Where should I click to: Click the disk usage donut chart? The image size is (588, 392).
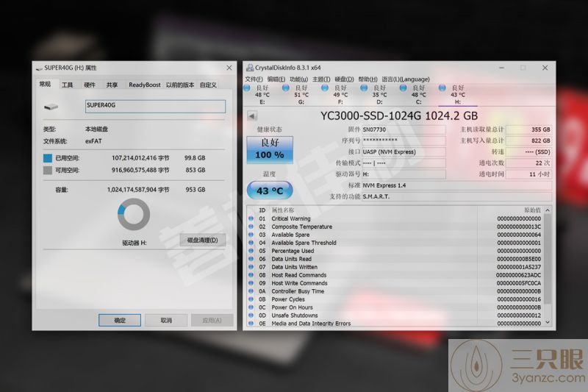134,214
